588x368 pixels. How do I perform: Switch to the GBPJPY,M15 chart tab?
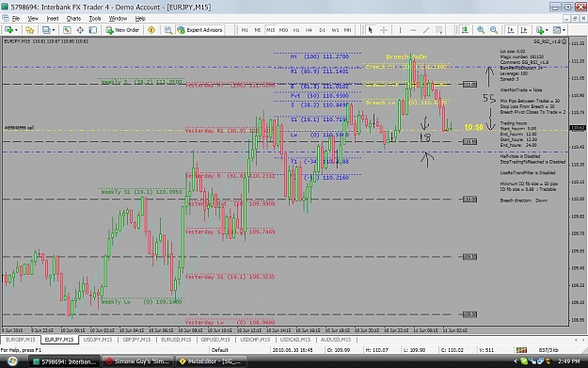click(136, 340)
